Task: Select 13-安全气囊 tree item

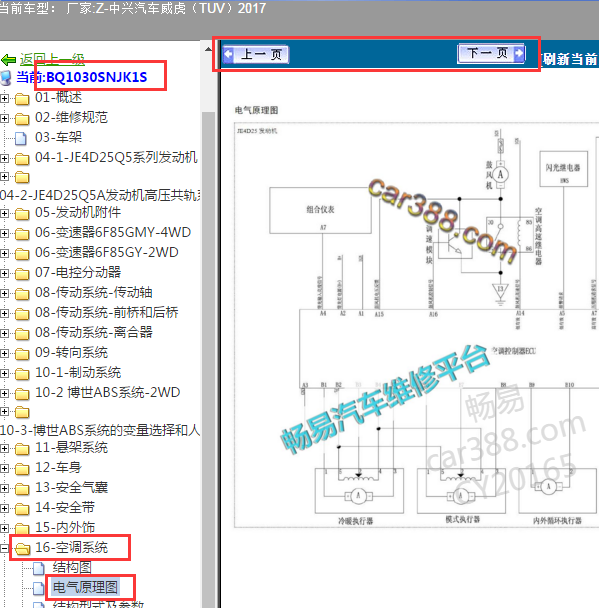Action: (71, 487)
